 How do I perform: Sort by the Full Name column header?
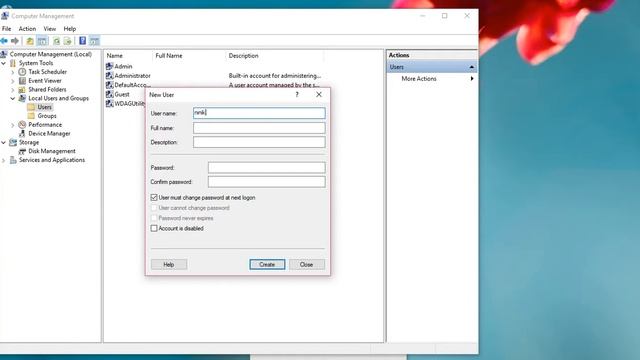[x=169, y=56]
